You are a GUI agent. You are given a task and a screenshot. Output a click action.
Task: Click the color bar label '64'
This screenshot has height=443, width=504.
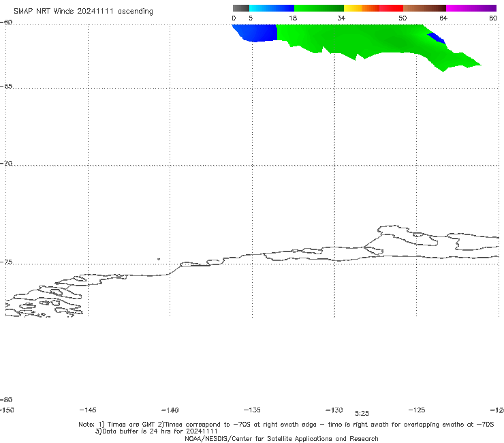pos(443,18)
